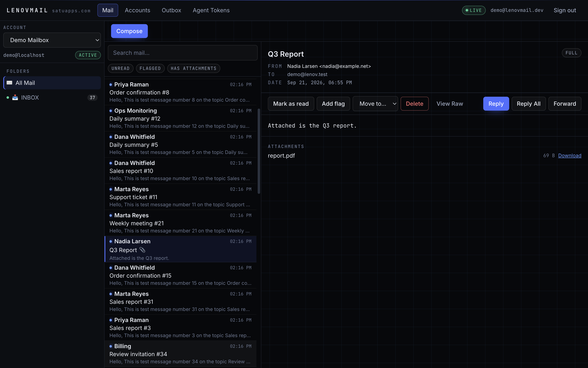Click the sender address nadia@example.net
This screenshot has height=368, width=588.
[x=345, y=66]
